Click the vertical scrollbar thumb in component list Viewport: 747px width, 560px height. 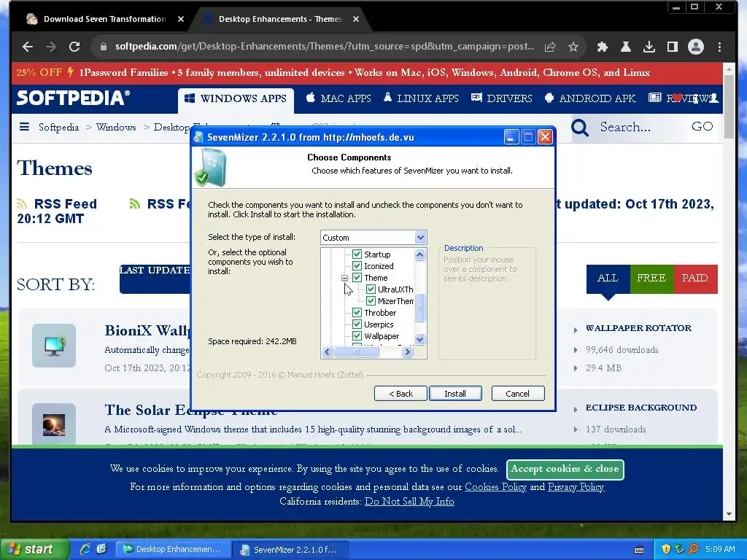coord(419,308)
